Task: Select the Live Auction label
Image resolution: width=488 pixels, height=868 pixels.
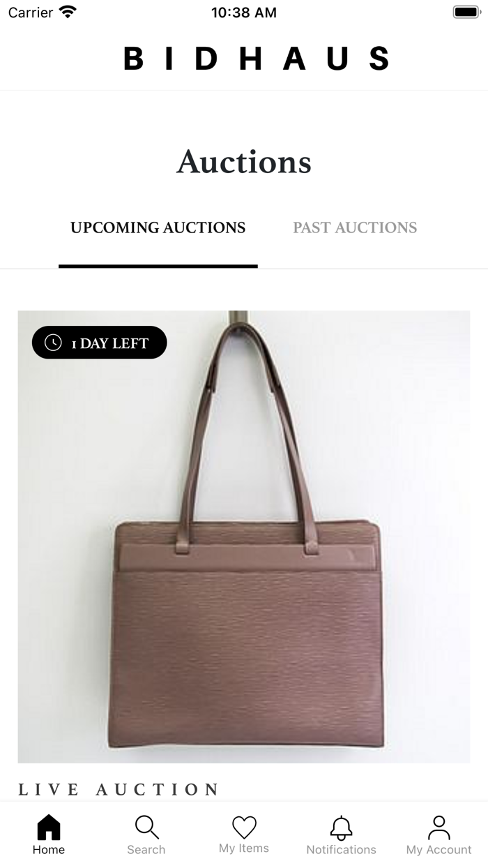Action: 118,789
